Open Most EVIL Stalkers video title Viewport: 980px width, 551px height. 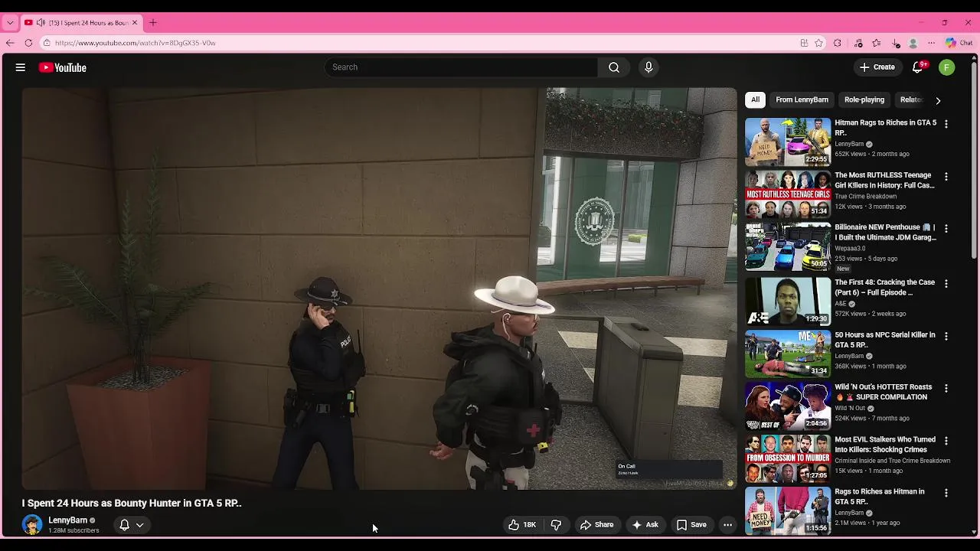coord(885,445)
